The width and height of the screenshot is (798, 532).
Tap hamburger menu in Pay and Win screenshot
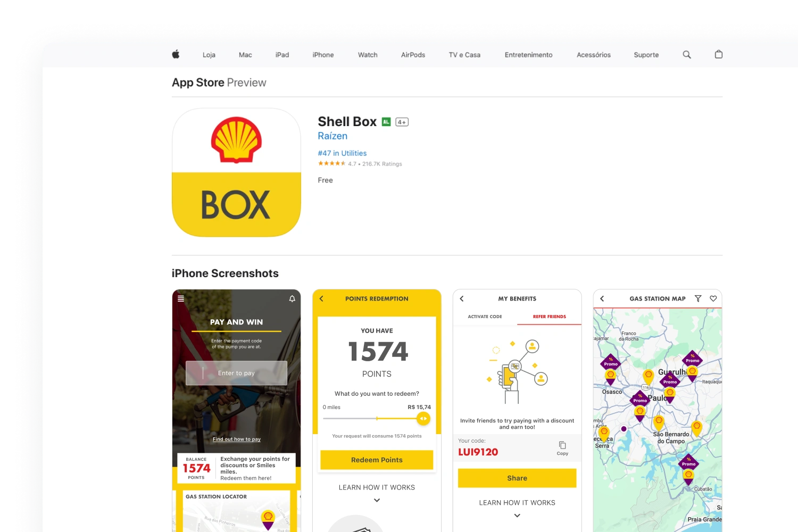[181, 298]
